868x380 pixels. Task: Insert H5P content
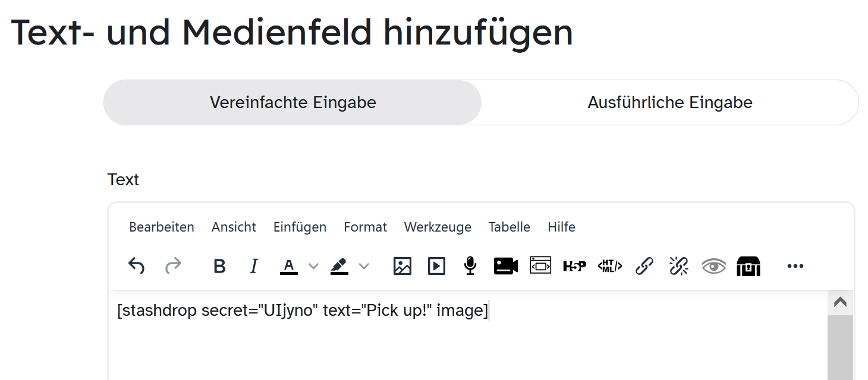(x=574, y=266)
